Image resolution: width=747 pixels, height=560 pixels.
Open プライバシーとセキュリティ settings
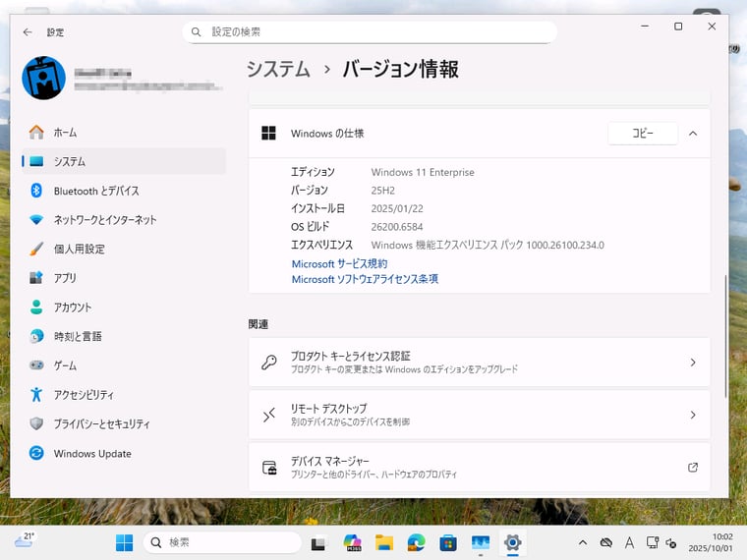101,424
